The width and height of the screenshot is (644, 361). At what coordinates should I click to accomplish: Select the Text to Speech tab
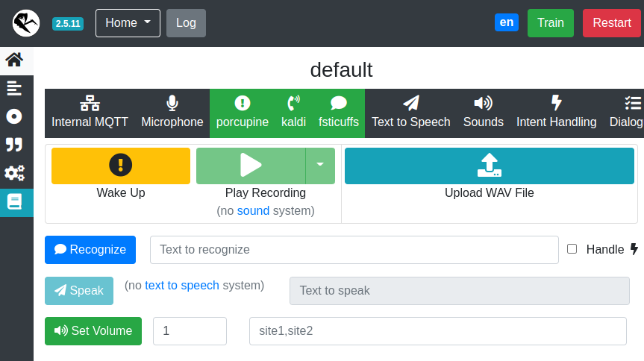(x=410, y=113)
